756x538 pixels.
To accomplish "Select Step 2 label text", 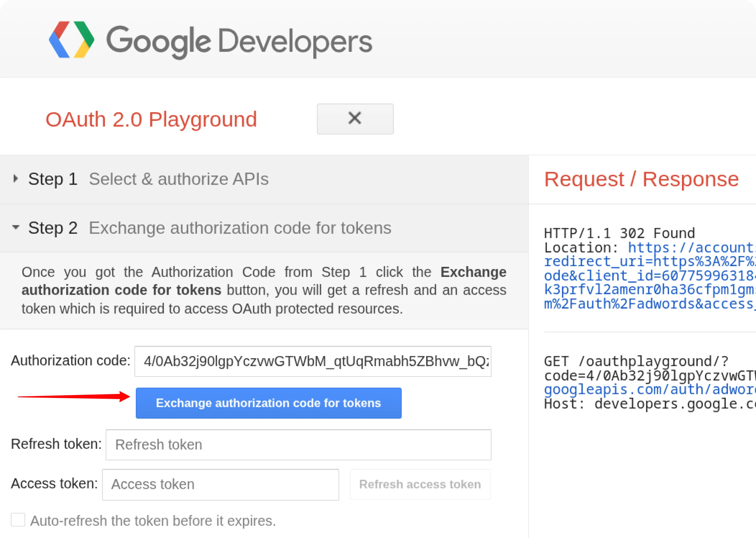I will (x=53, y=228).
